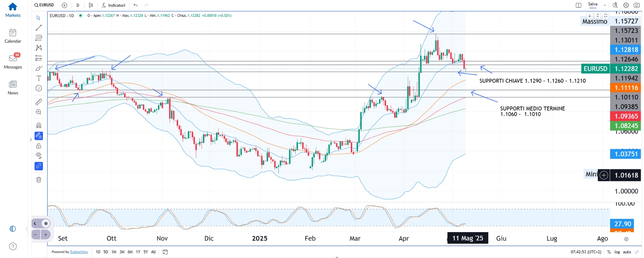Screen dimensions: 644x258
Task: Pick the ruler measure tool
Action: pyautogui.click(x=39, y=102)
